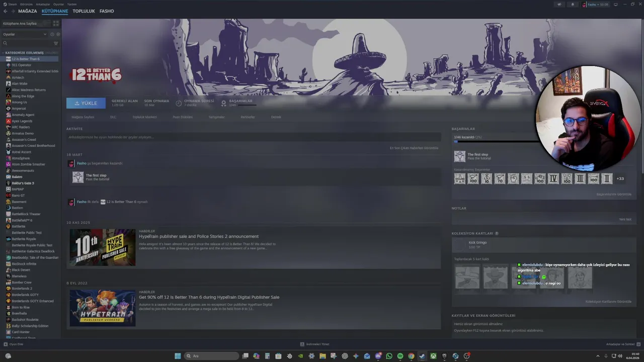
Task: Click Yeni Not to add note
Action: click(x=625, y=219)
